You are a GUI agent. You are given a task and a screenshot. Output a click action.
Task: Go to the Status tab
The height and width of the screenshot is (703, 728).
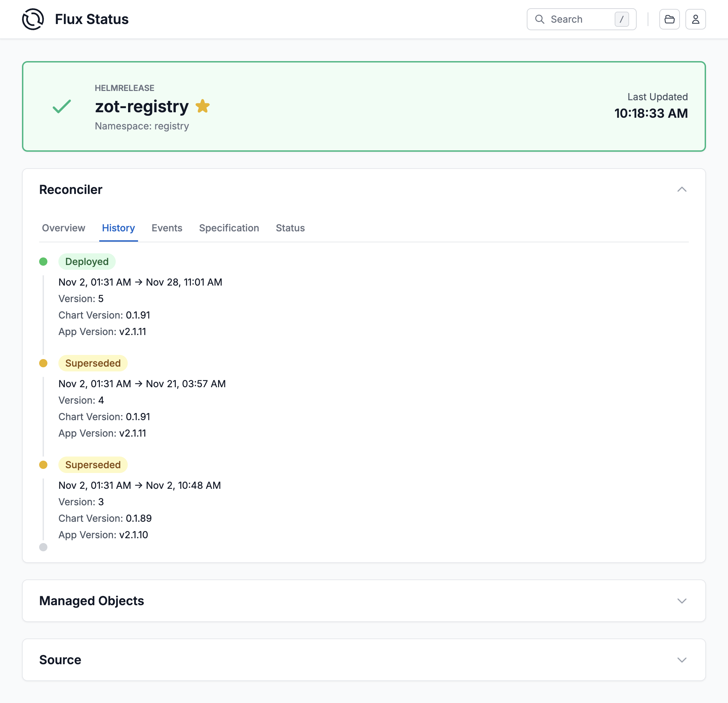(290, 228)
